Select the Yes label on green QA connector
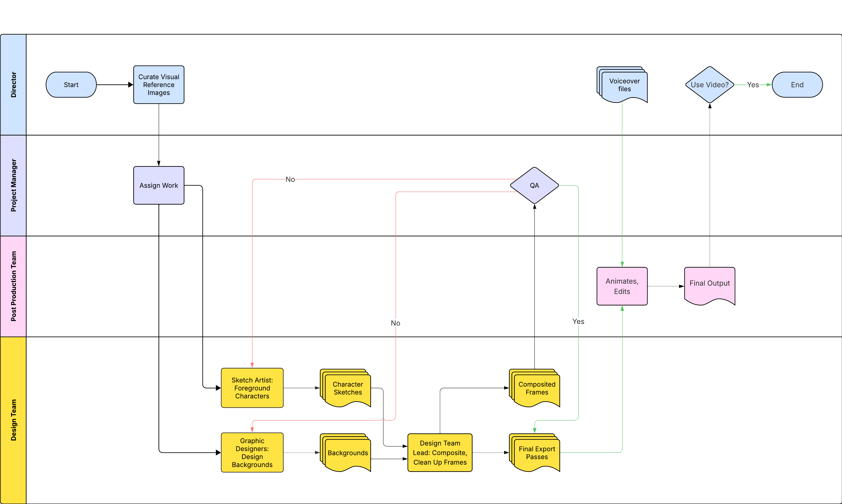The width and height of the screenshot is (842, 504). click(x=578, y=321)
